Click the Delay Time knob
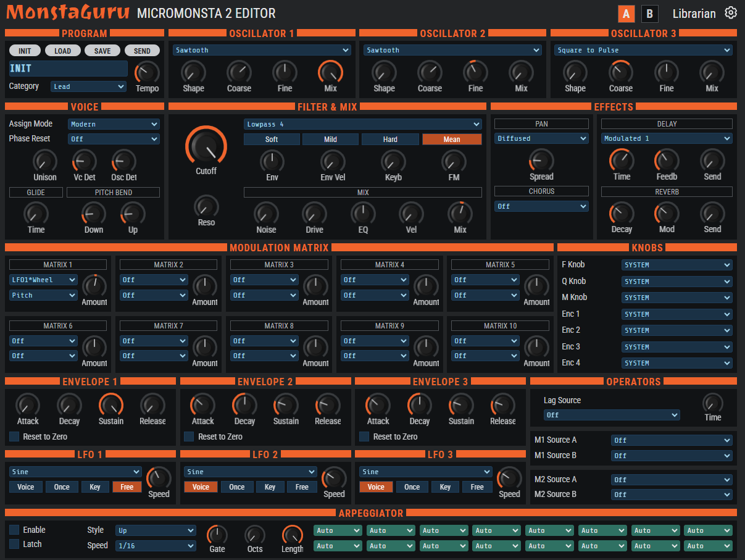Image resolution: width=745 pixels, height=560 pixels. point(622,161)
